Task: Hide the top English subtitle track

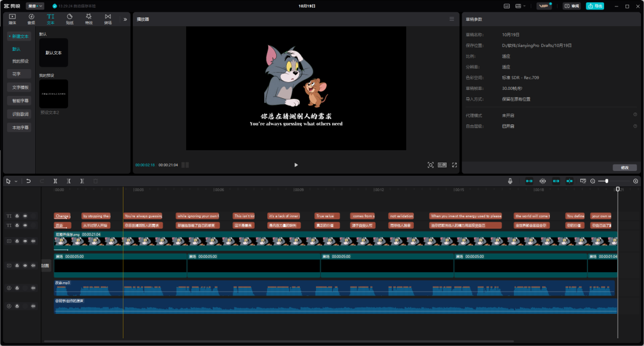Action: [25, 216]
